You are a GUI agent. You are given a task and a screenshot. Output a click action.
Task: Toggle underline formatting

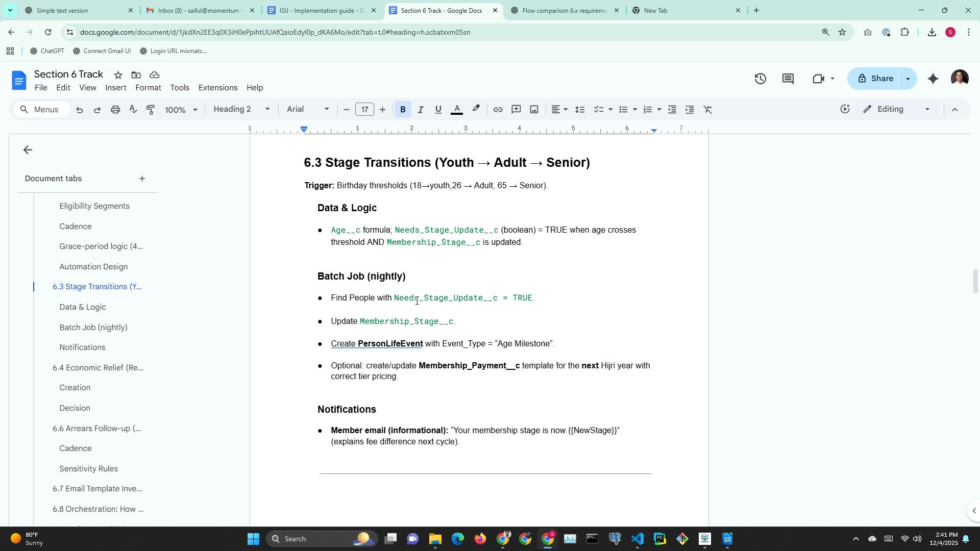click(x=438, y=110)
